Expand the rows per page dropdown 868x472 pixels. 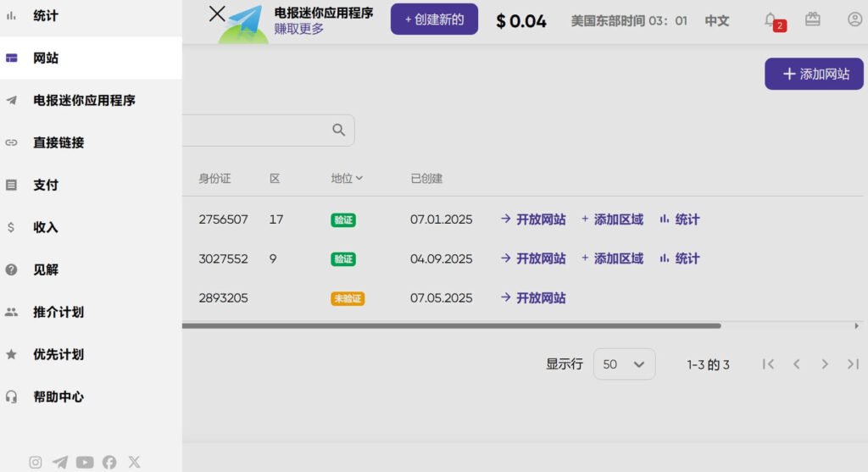click(625, 364)
